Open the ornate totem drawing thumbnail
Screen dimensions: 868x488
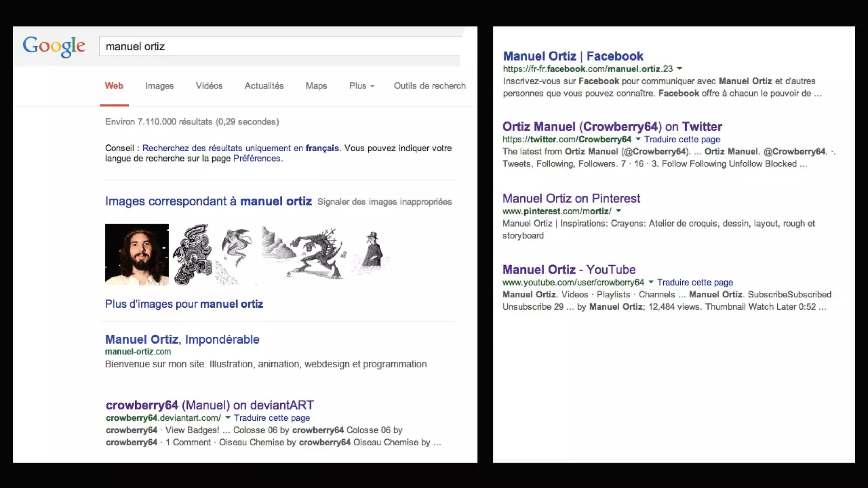[193, 254]
